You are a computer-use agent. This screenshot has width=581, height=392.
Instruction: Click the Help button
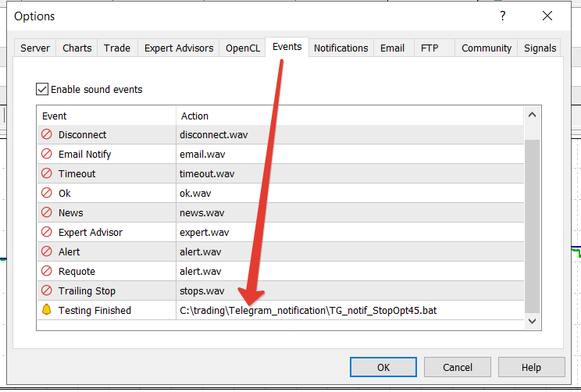tap(531, 367)
